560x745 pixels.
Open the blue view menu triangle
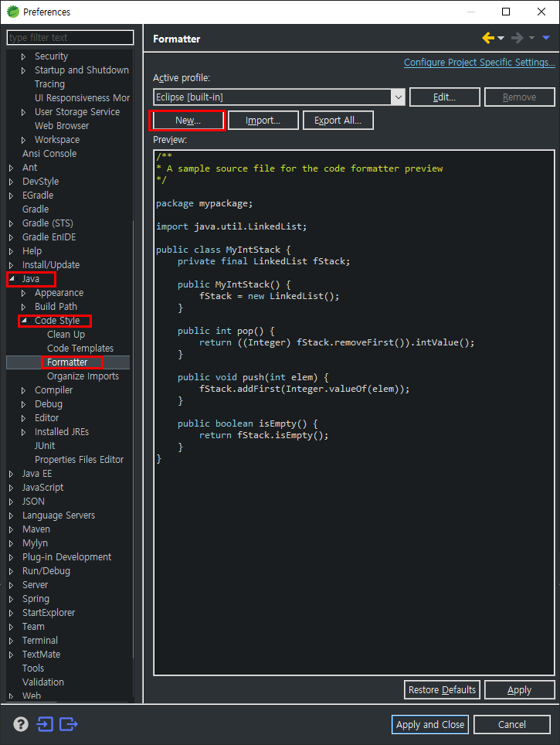(x=546, y=38)
